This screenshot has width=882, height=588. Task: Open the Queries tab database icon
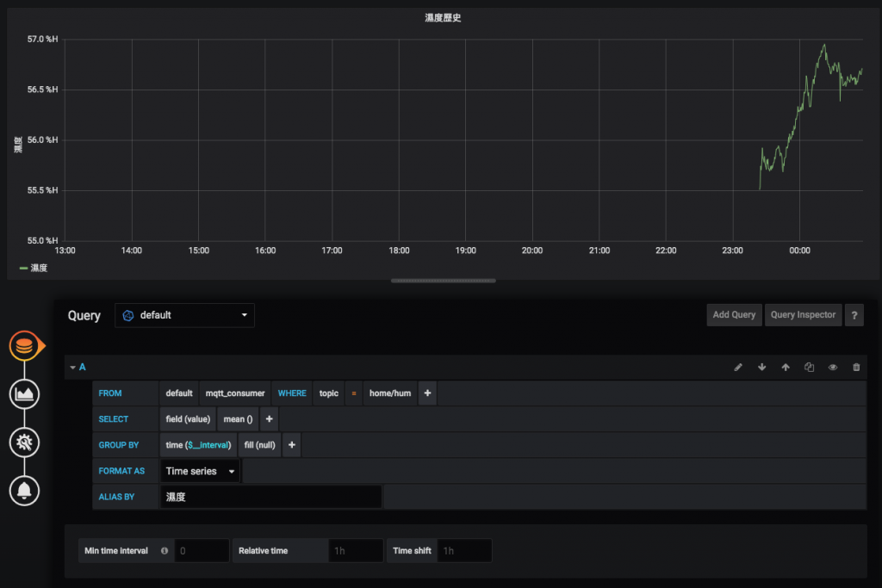tap(24, 346)
